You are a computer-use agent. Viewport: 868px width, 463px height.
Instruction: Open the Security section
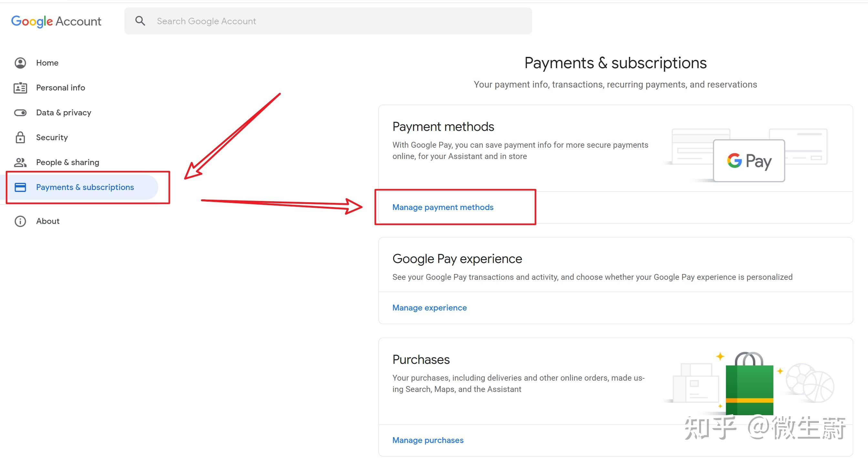pyautogui.click(x=52, y=137)
